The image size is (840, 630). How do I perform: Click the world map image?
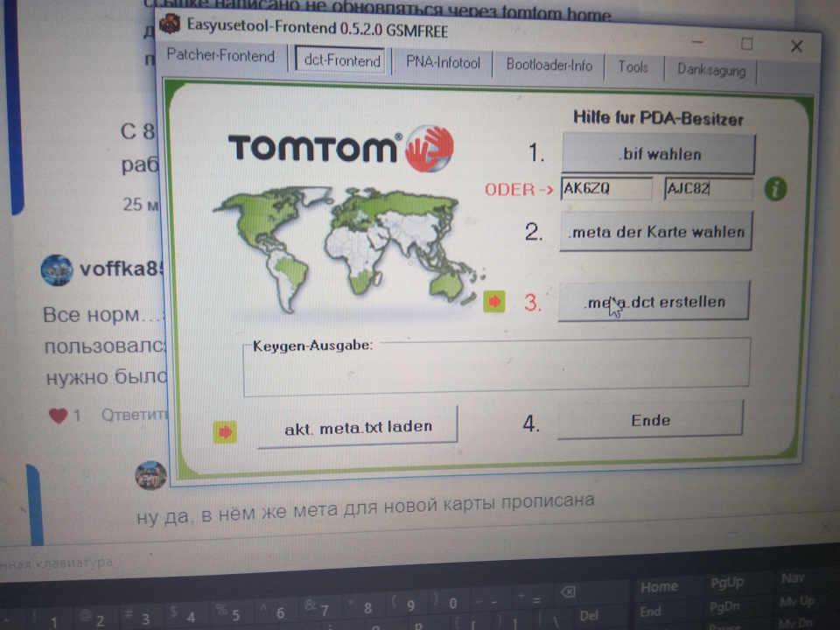tap(348, 248)
